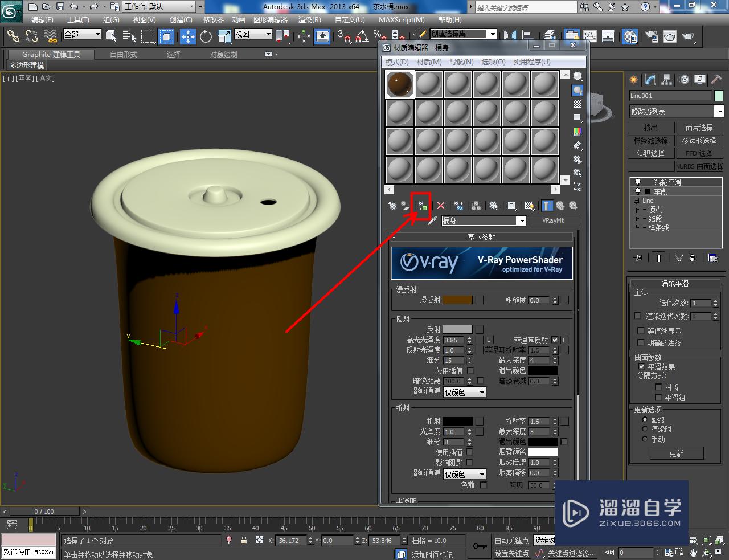Select the Always update radio option
This screenshot has width=729, height=560.
point(645,420)
